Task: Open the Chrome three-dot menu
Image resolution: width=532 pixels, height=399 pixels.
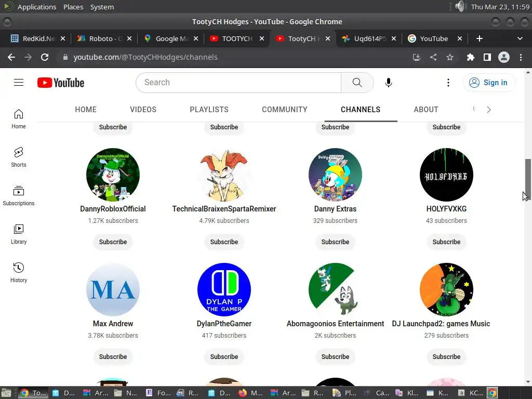Action: 521,57
